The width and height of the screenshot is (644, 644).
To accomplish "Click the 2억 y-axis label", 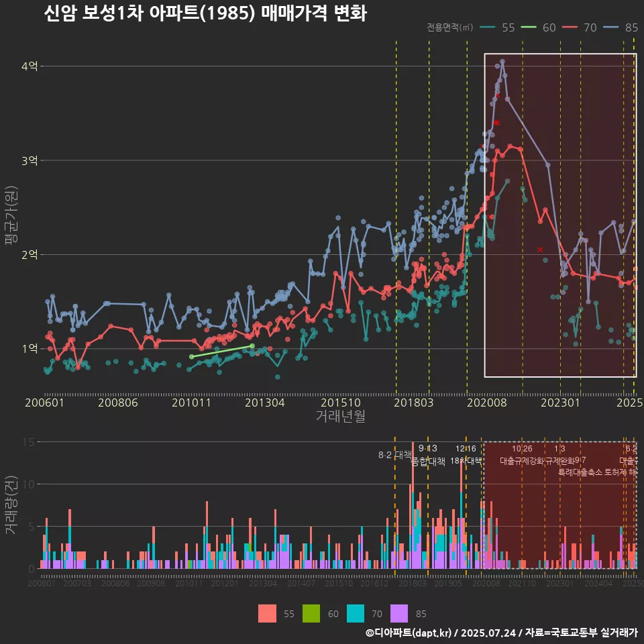I will [x=29, y=255].
